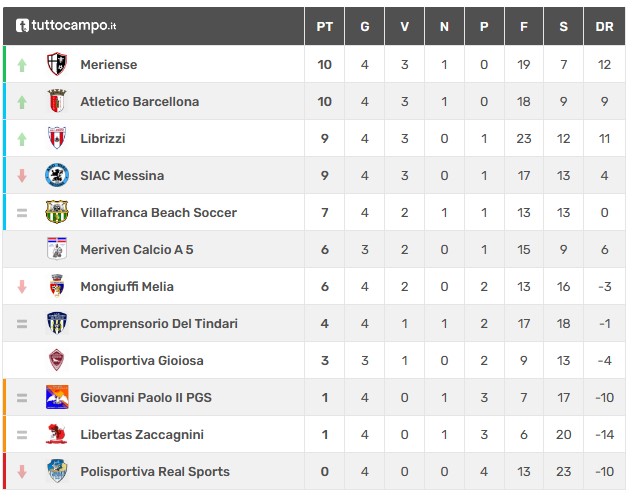Click the Mongiuffi Melia team crest
The image size is (636, 501).
click(57, 286)
